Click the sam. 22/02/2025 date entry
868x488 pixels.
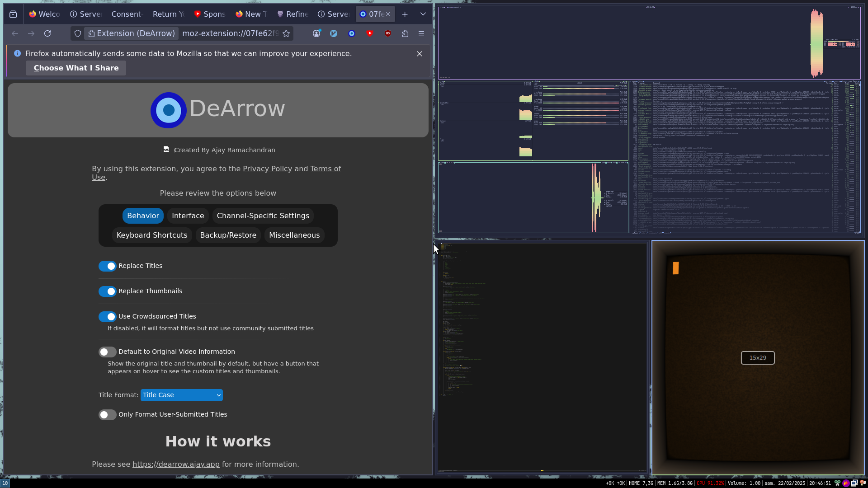point(785,483)
